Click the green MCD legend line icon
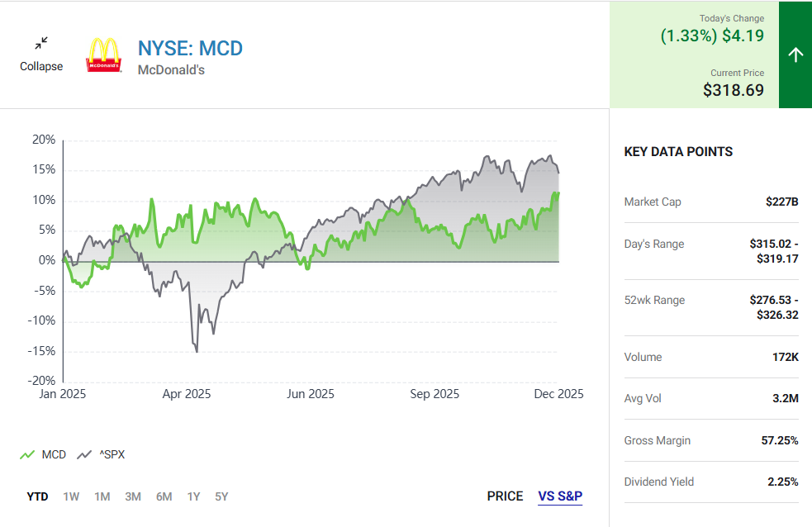 click(27, 454)
